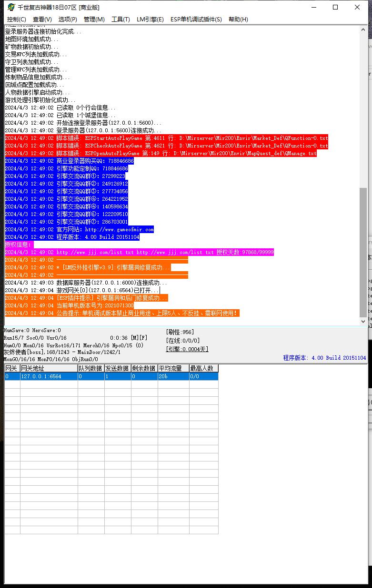372x588 pixels.
Task: Click the 登录服务器连接初始化完成 log line
Action: (x=43, y=31)
